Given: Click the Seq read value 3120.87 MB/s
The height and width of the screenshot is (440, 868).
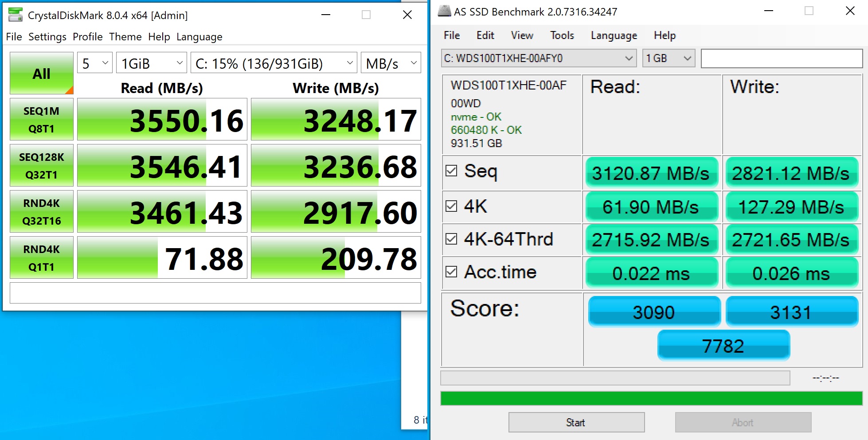Looking at the screenshot, I should [651, 172].
